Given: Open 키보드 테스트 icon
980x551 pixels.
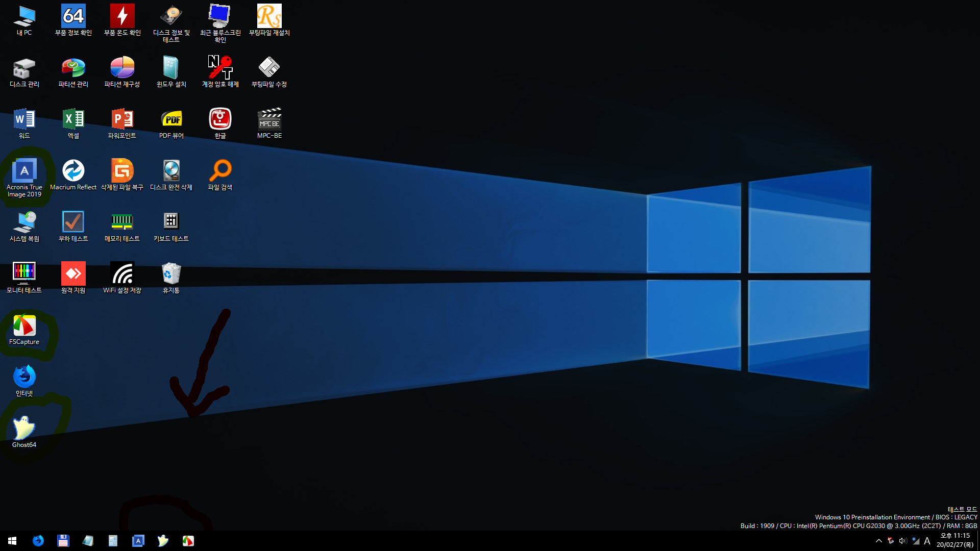Looking at the screenshot, I should (x=171, y=227).
